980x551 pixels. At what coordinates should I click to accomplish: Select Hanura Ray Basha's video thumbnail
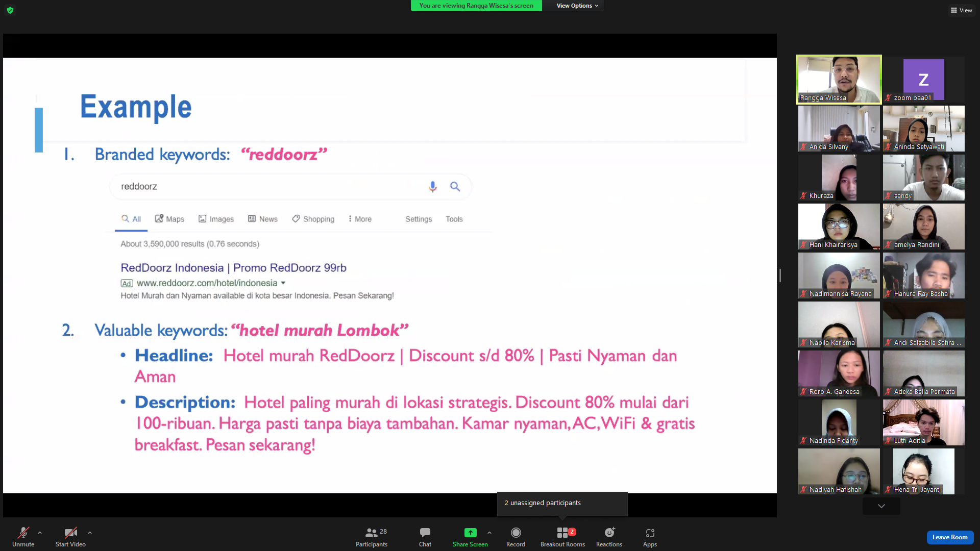point(924,275)
